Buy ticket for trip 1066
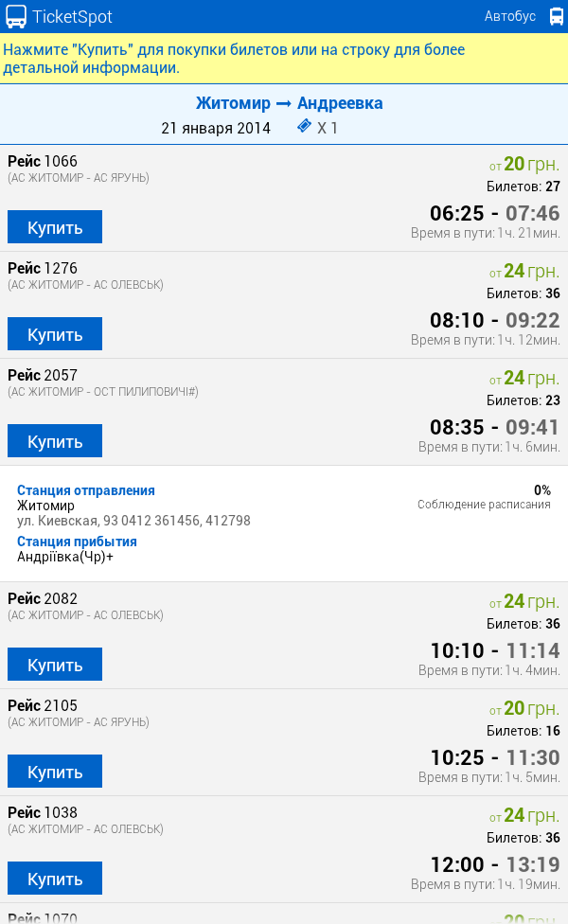 tap(55, 227)
